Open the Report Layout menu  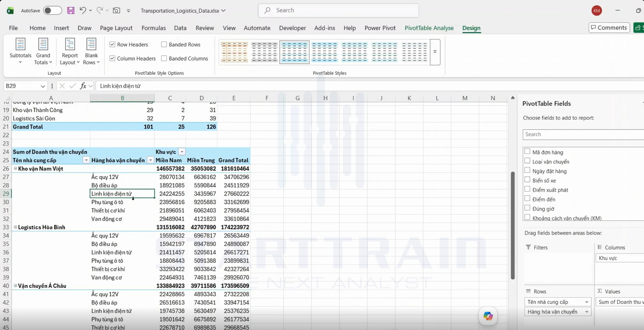[x=70, y=51]
